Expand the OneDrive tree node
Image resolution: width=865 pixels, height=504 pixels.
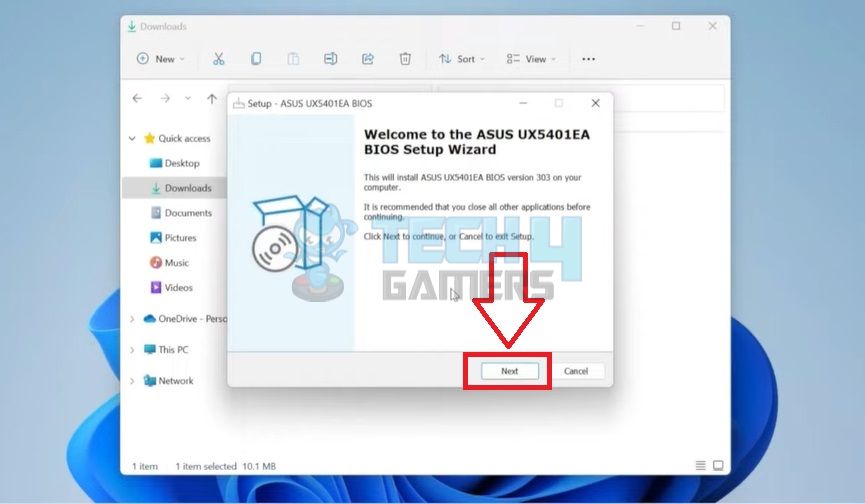132,319
